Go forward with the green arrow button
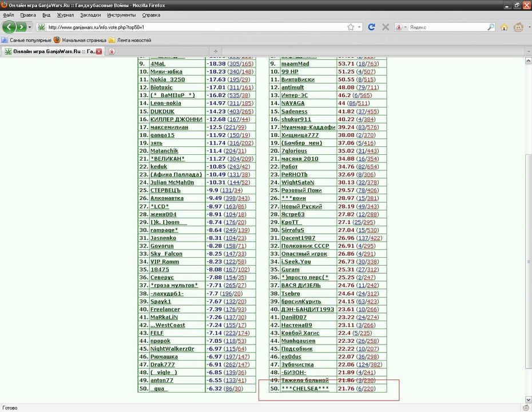This screenshot has width=532, height=412. [x=21, y=27]
